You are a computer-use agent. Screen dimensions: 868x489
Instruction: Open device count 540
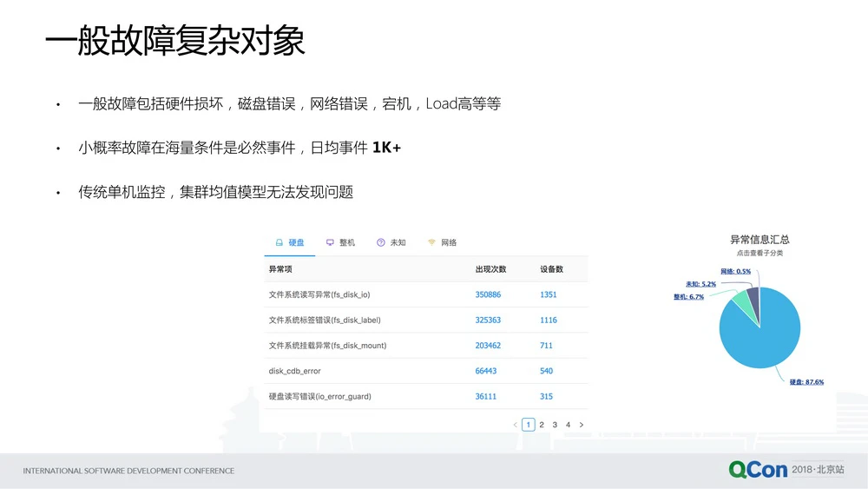click(546, 371)
